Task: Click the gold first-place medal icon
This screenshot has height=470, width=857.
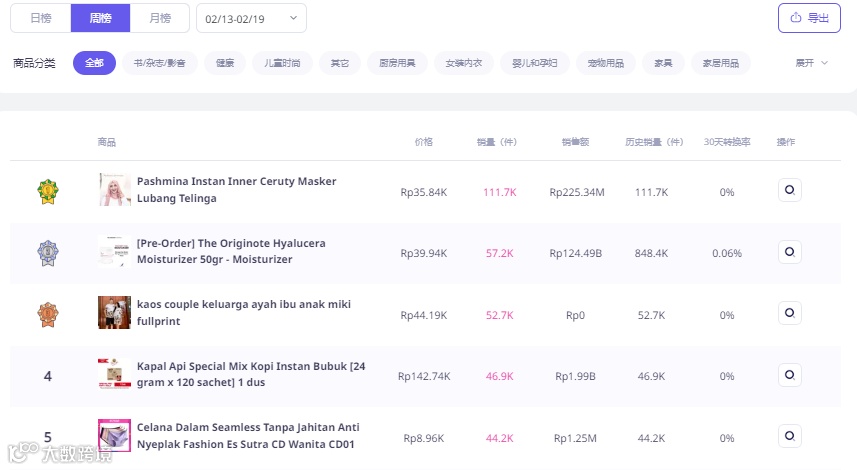Action: click(x=48, y=191)
